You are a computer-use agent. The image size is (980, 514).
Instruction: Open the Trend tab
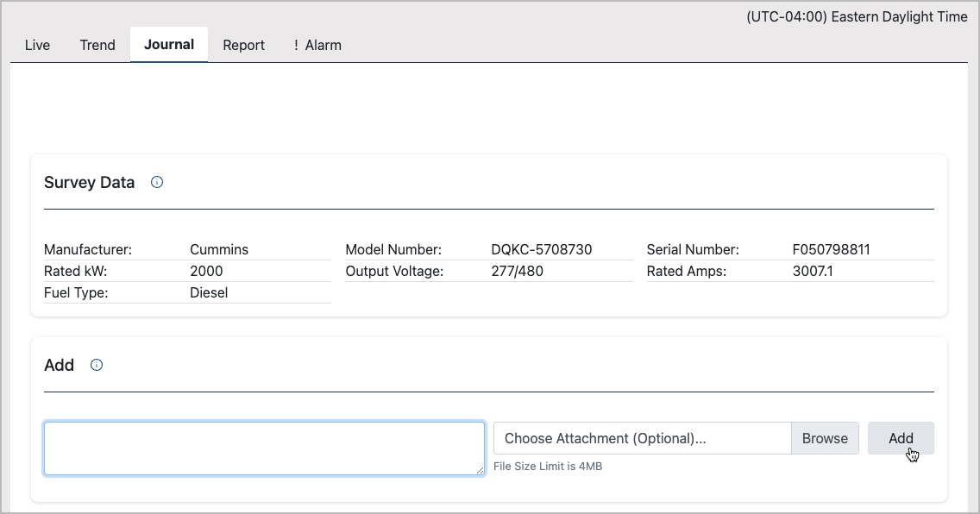(97, 45)
